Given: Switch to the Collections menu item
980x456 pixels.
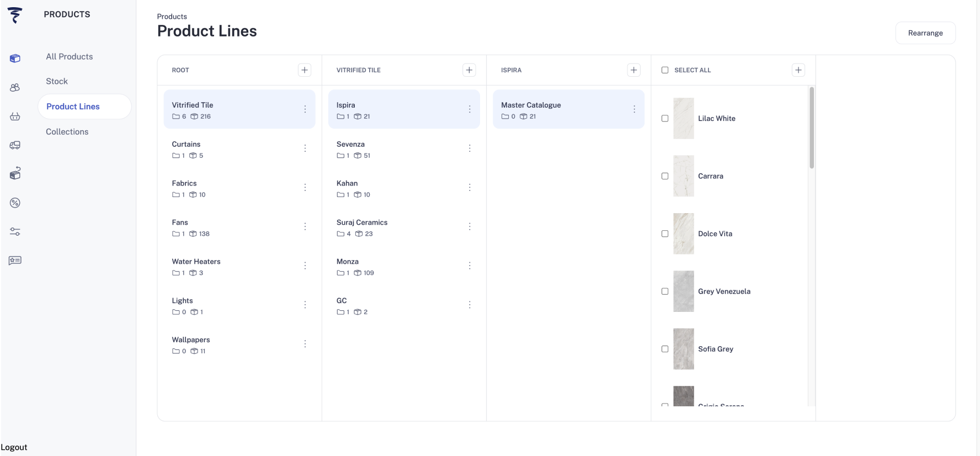Looking at the screenshot, I should pos(67,131).
